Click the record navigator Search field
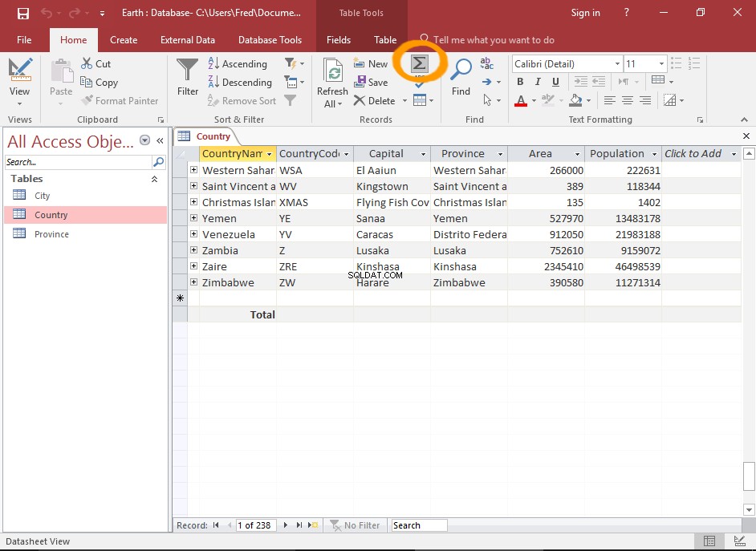This screenshot has height=551, width=756. pos(419,525)
